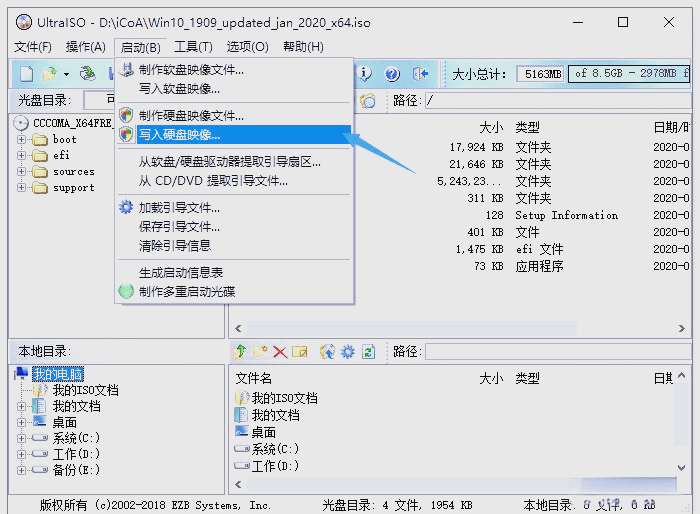Viewport: 700px width, 514px height.
Task: Open the 文件(F) menu
Action: [x=33, y=47]
